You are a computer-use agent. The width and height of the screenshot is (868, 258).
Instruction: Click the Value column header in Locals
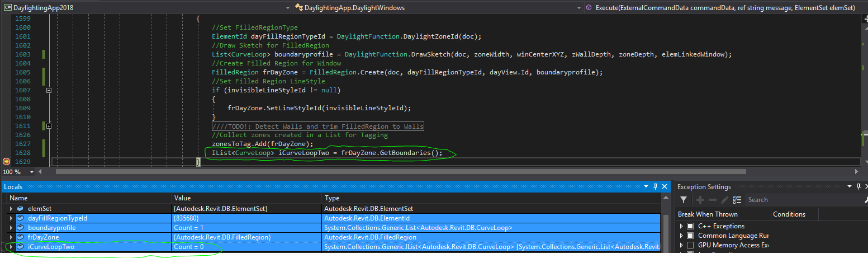[246, 198]
